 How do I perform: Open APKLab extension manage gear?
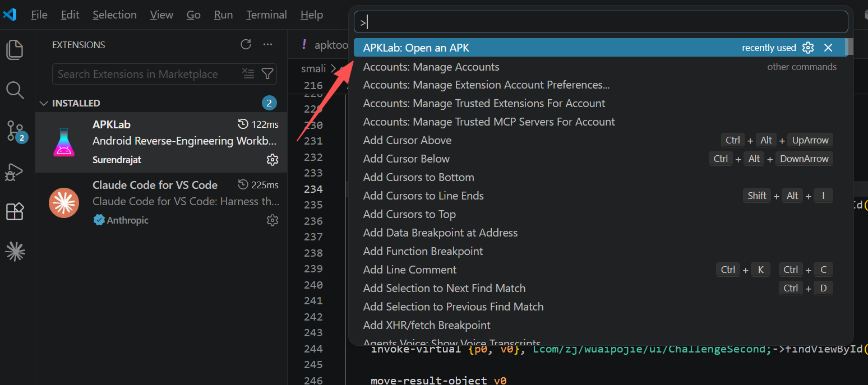pos(273,160)
